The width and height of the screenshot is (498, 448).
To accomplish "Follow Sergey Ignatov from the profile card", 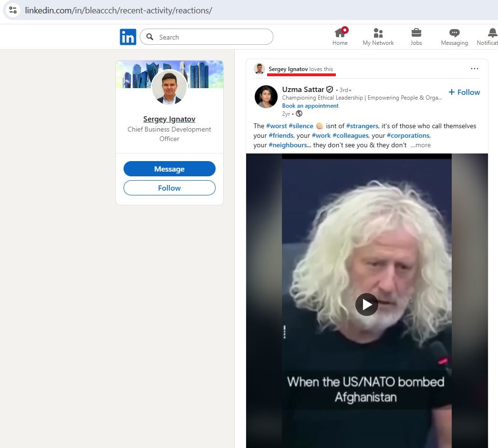I will coord(169,188).
